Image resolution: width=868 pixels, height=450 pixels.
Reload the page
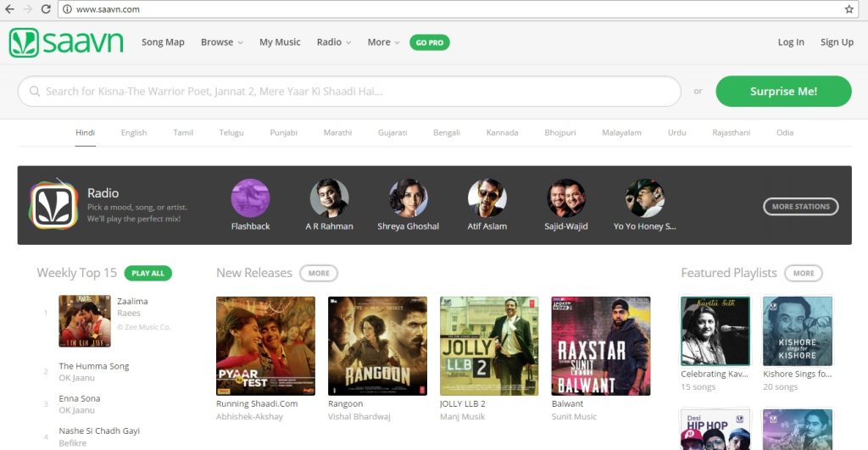coord(46,8)
